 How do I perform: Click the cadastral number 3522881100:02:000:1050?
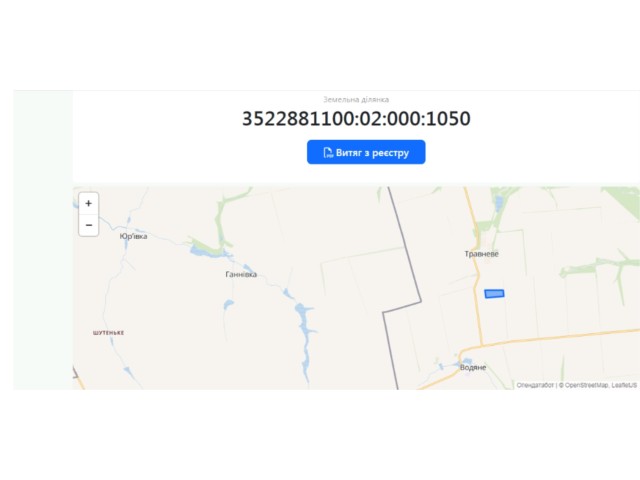pos(356,118)
